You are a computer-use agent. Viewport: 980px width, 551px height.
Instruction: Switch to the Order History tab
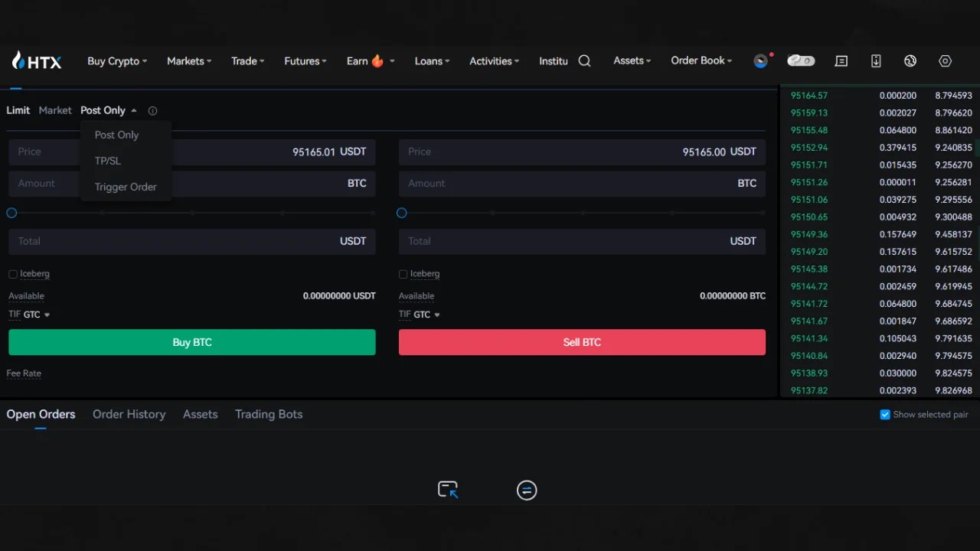coord(129,414)
